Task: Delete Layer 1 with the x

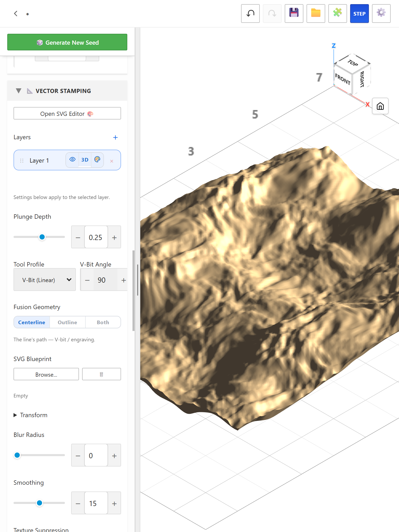Action: tap(112, 161)
